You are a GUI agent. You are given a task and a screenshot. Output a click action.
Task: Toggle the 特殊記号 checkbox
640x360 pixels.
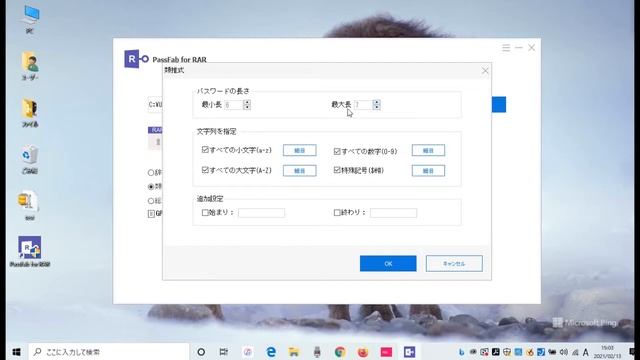(337, 170)
